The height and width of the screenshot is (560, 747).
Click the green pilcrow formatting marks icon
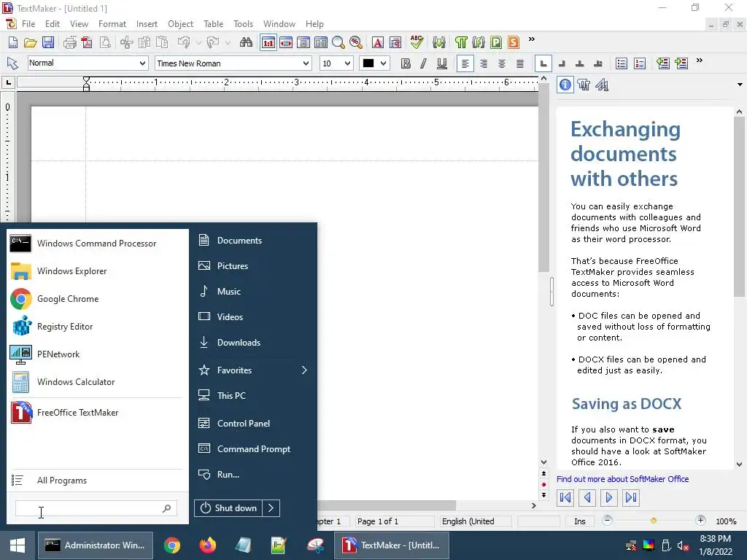[461, 42]
